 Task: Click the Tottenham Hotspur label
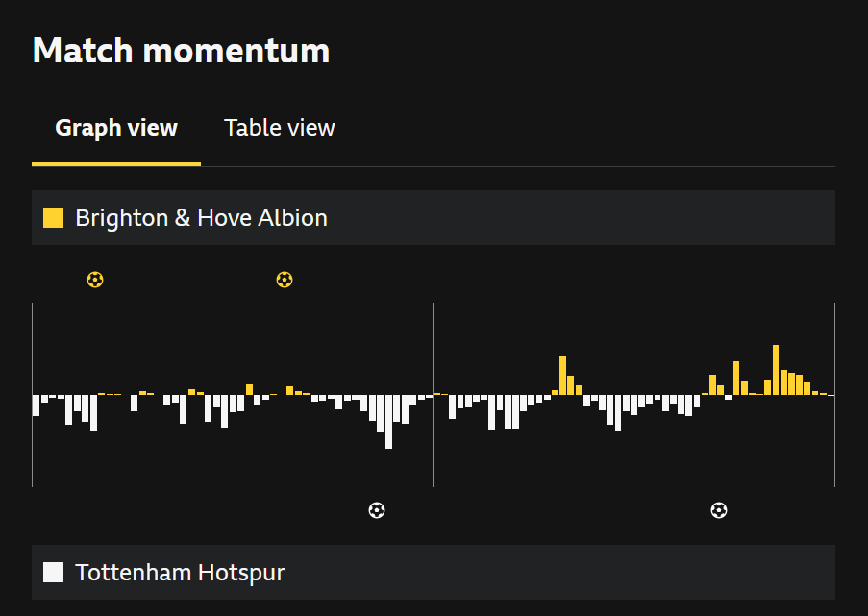click(x=180, y=573)
